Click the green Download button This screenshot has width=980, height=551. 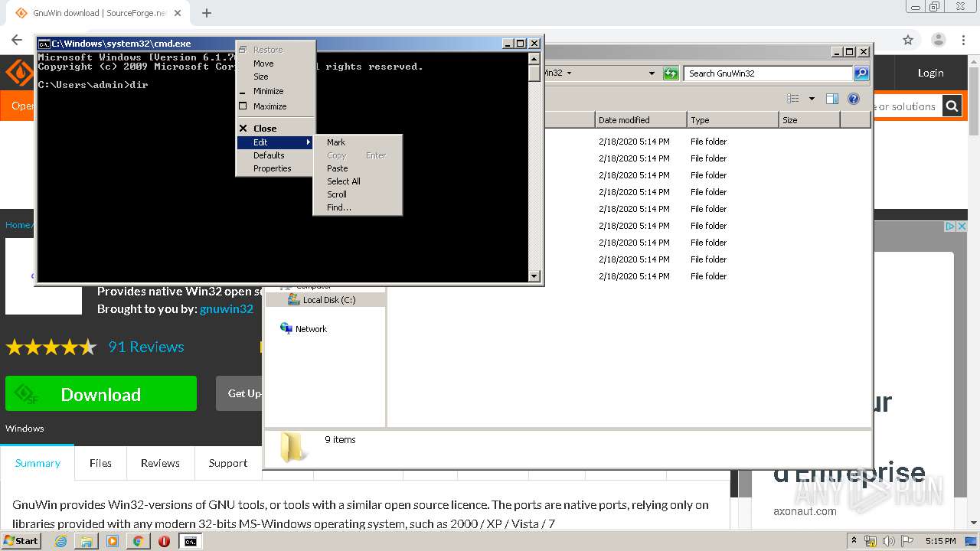[x=101, y=393]
